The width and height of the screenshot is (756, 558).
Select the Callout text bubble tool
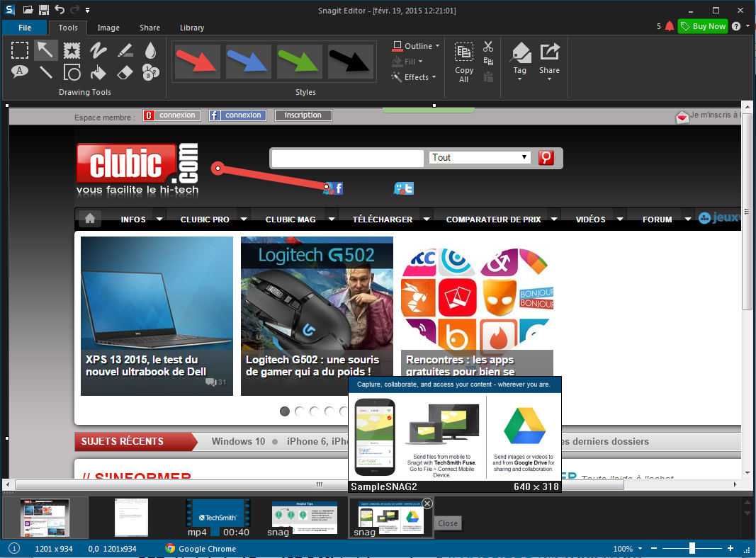click(20, 72)
